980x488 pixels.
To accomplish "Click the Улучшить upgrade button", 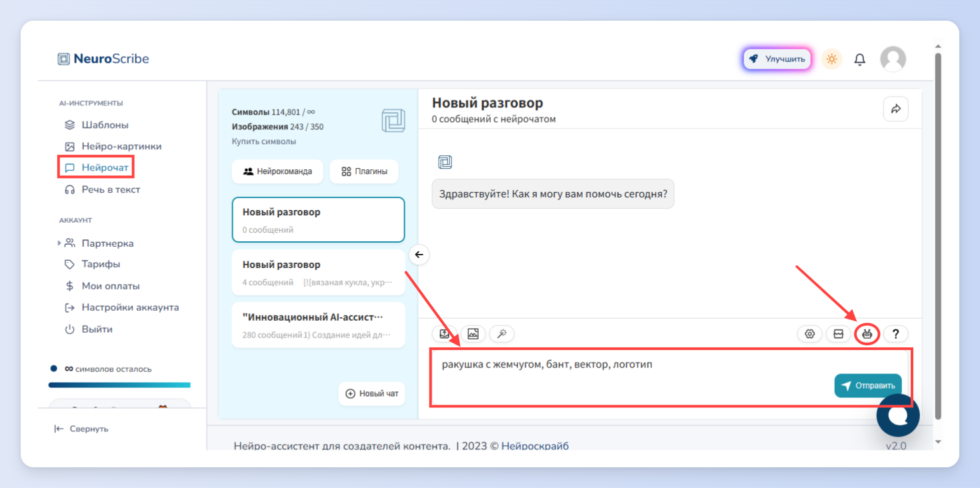I will 777,59.
